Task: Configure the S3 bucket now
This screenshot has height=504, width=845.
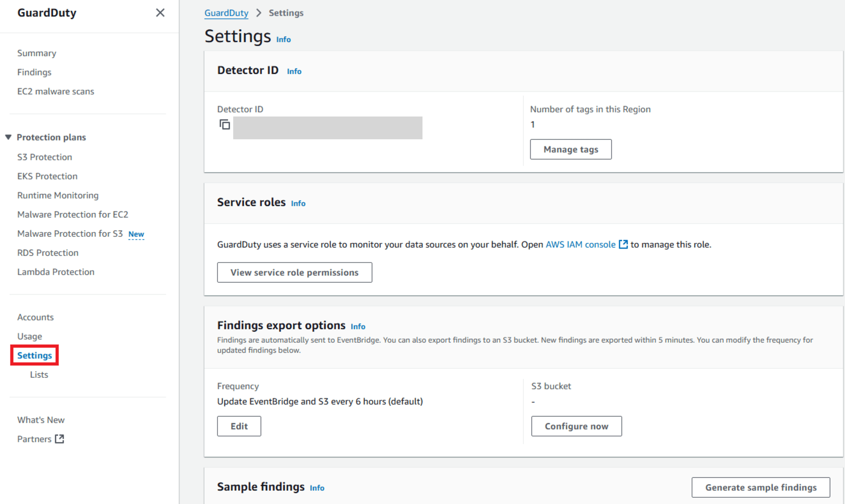Action: (576, 426)
